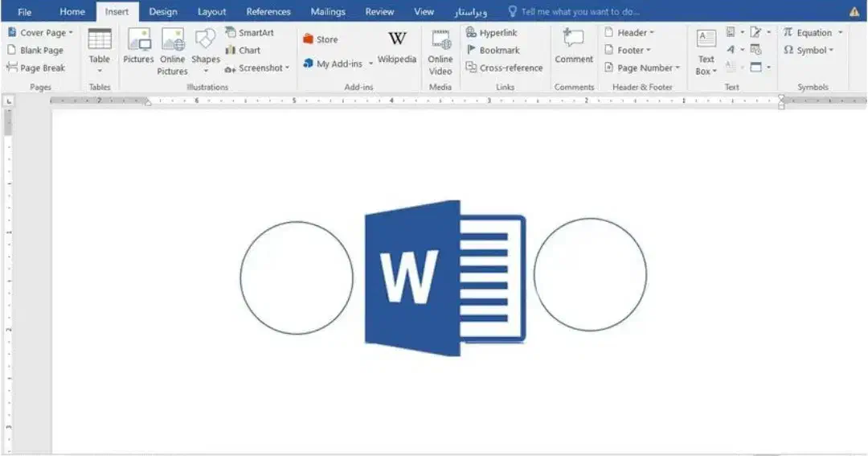Expand the Table dropdown
868x456 pixels.
click(x=100, y=70)
